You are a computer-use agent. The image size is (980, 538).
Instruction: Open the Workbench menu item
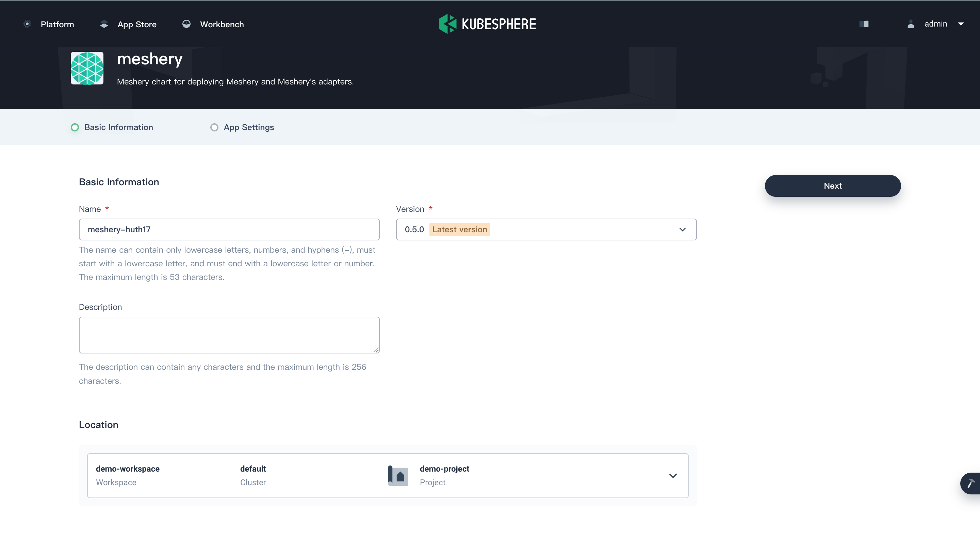[x=222, y=25]
